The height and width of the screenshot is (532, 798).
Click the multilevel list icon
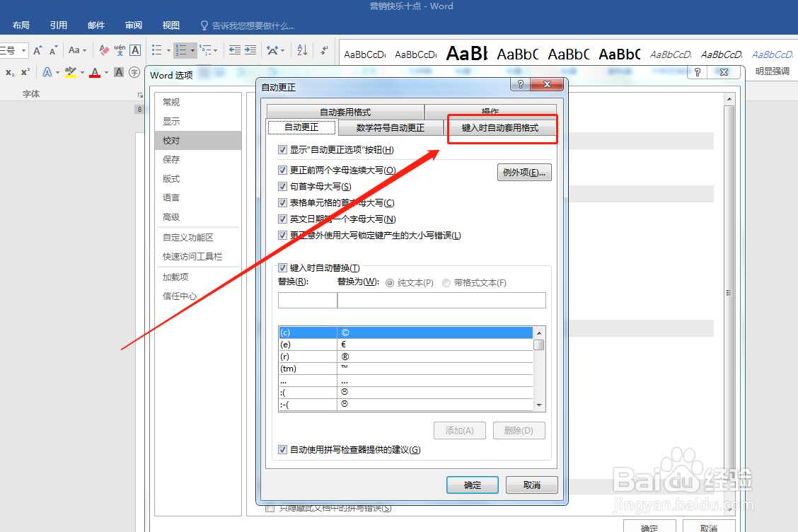205,50
